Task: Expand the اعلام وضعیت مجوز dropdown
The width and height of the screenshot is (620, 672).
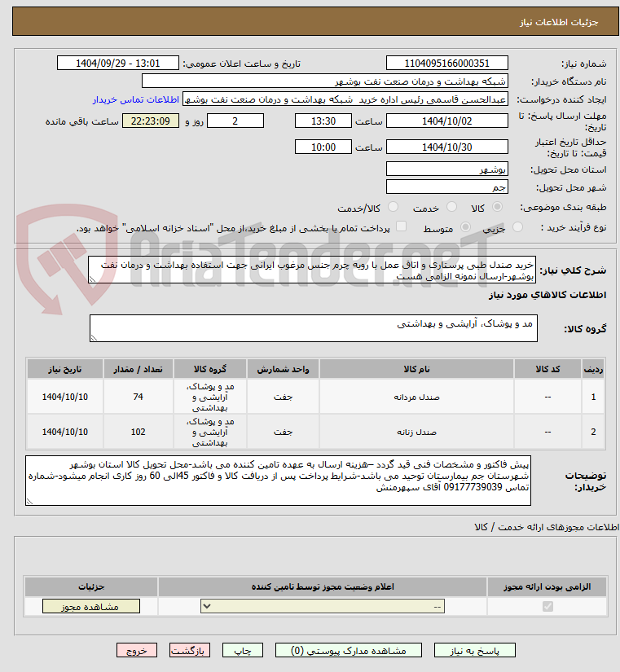Action: point(323,606)
